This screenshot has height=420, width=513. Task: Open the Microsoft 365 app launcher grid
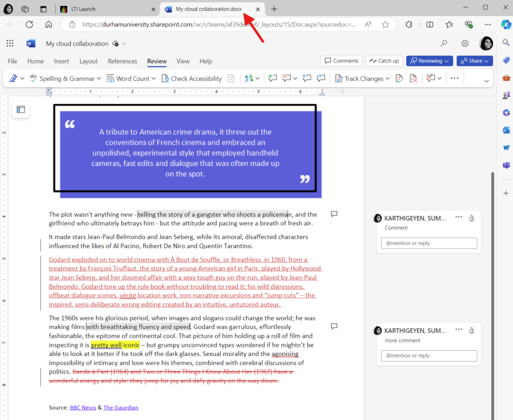tap(10, 43)
